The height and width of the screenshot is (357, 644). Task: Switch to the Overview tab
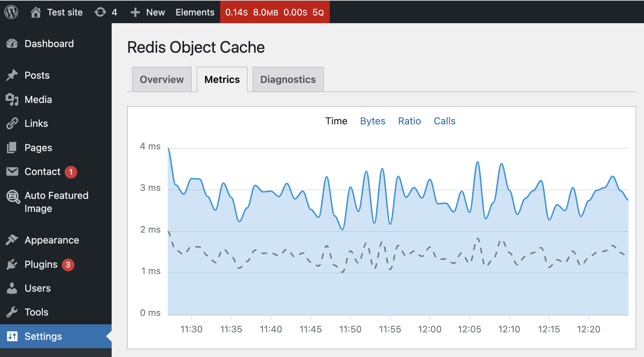[162, 79]
